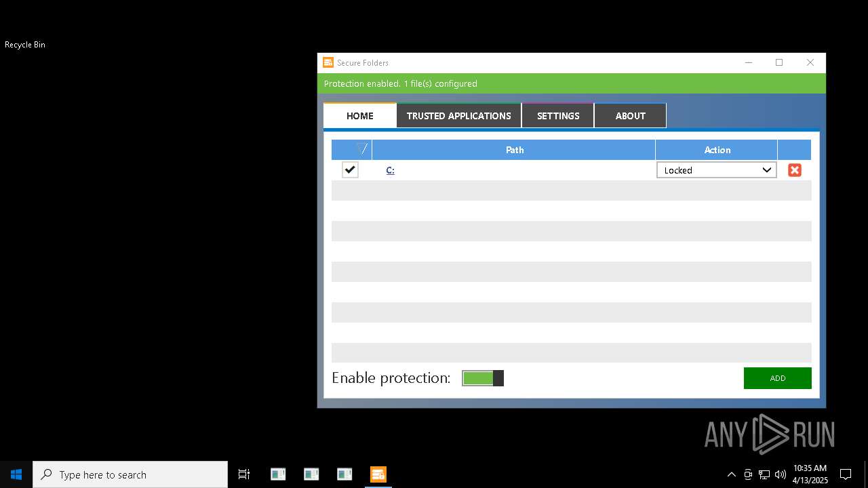Open the Locked action dropdown for C:
This screenshot has height=488, width=868.
(717, 170)
